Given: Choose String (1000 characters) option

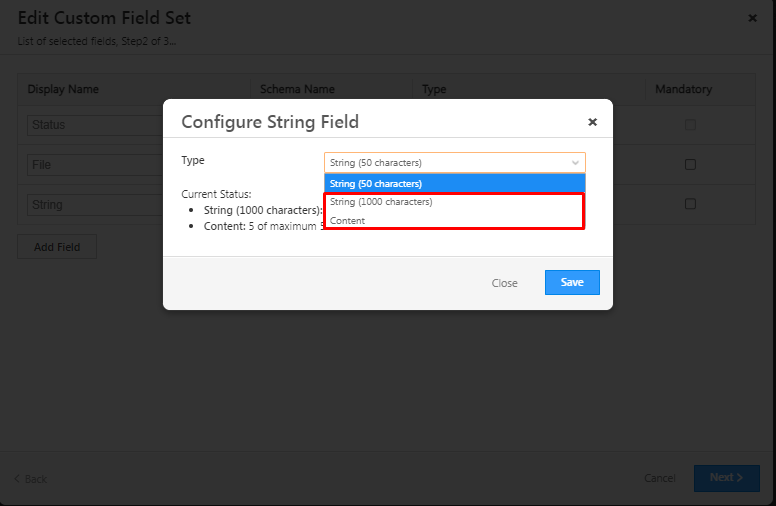Looking at the screenshot, I should (455, 202).
